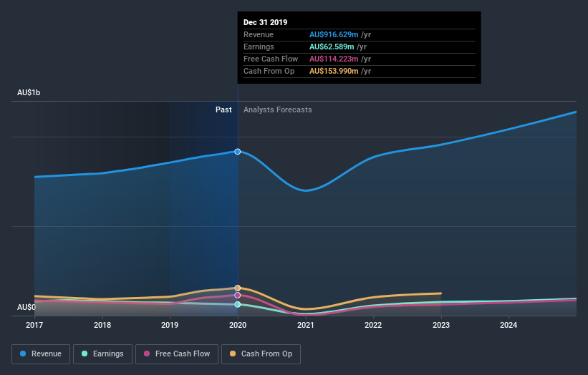Click the 2019 x-axis label
This screenshot has width=588, height=375.
point(170,325)
